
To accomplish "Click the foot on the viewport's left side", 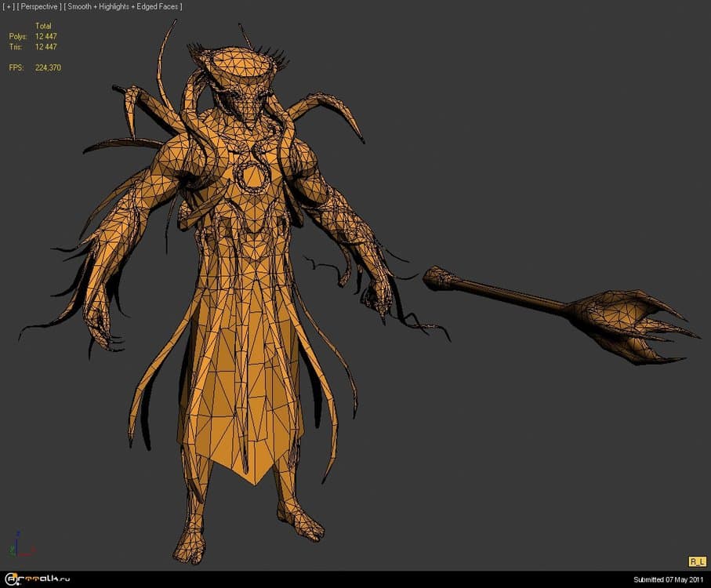I will pos(190,541).
